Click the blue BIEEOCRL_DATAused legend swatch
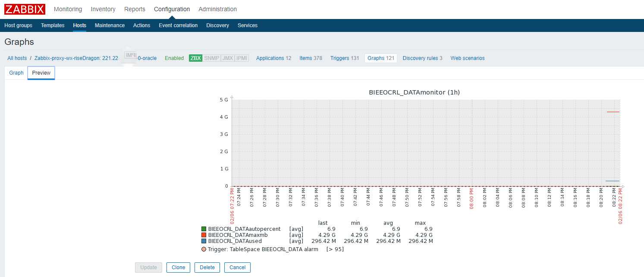 (x=204, y=241)
